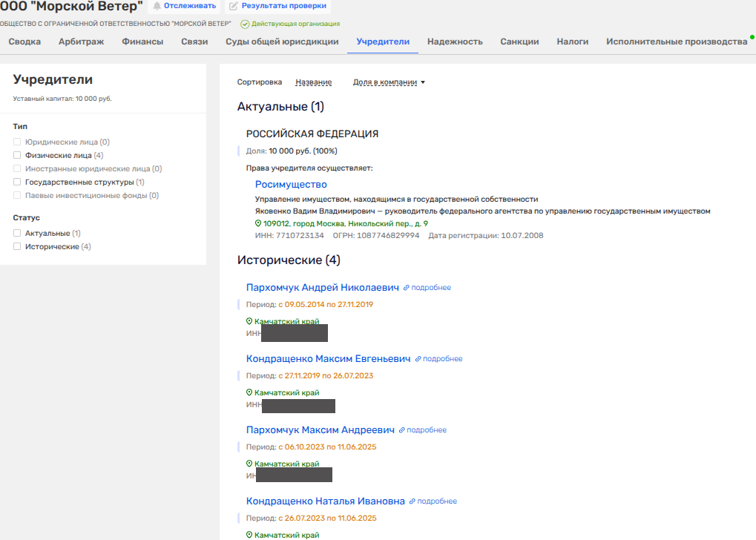Click location pin under Пархомчук Андрей Николаевич

[x=249, y=321]
